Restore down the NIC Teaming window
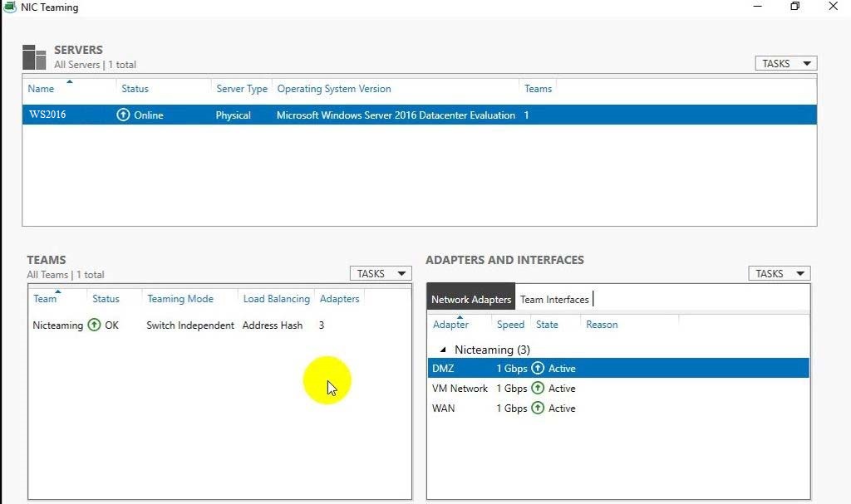 coord(795,7)
